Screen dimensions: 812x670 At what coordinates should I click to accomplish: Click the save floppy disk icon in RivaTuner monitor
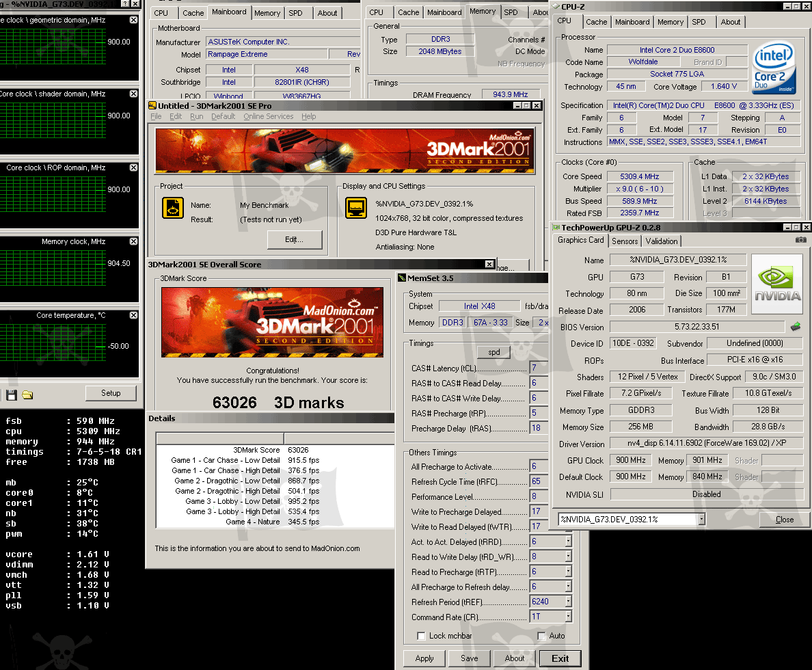pos(12,395)
